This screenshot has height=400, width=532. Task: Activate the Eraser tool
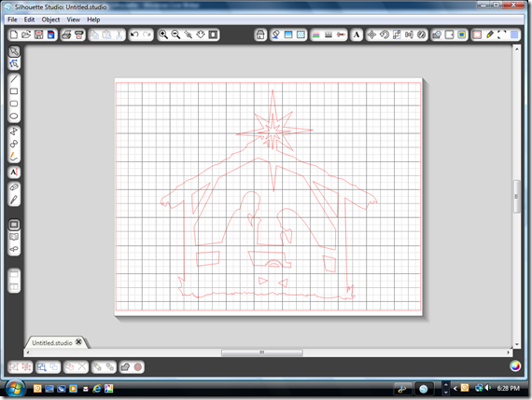pos(14,187)
